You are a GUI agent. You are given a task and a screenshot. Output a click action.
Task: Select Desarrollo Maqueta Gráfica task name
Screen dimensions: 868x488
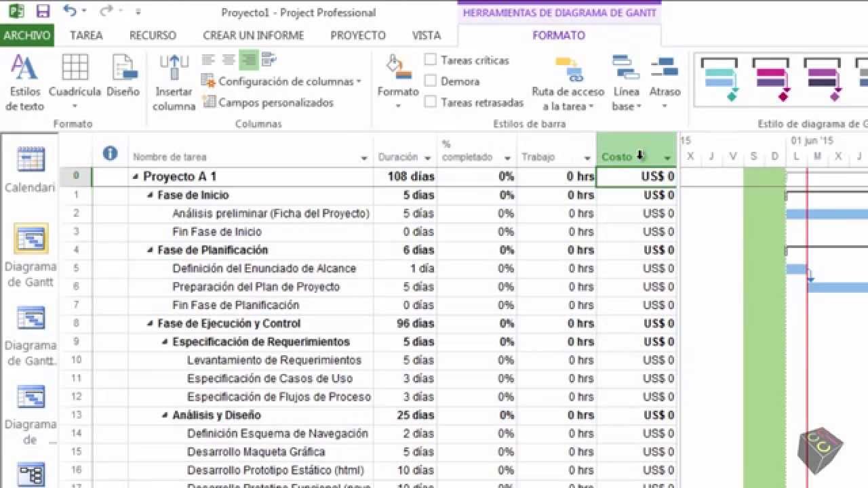[x=256, y=451]
